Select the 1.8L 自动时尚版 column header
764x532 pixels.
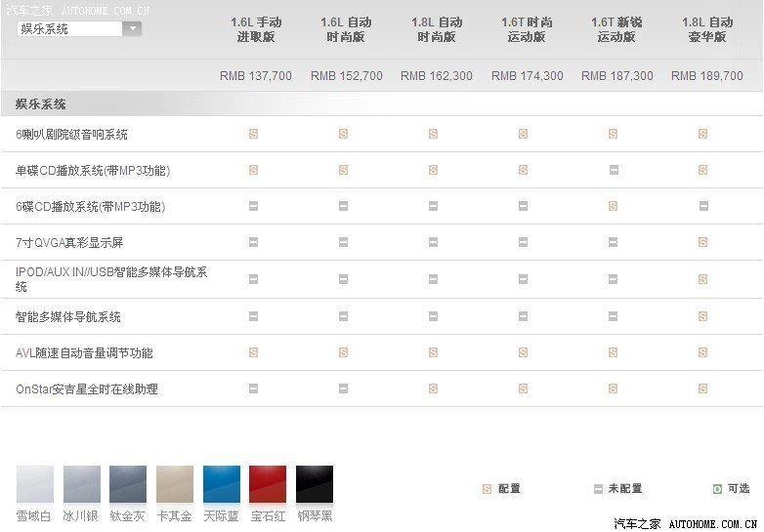(437, 29)
